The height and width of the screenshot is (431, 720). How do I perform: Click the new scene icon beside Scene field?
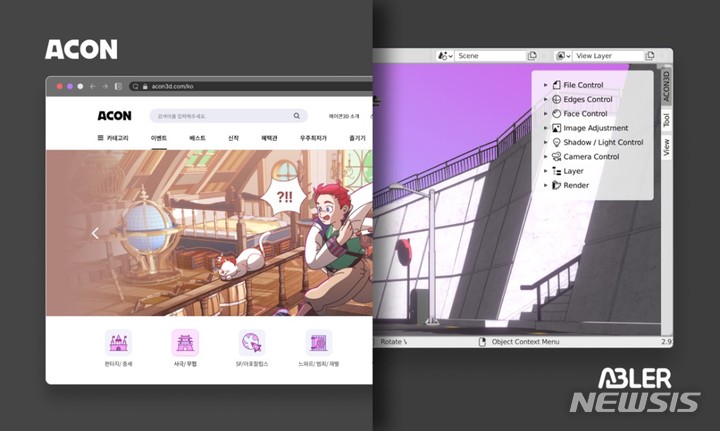pyautogui.click(x=532, y=56)
